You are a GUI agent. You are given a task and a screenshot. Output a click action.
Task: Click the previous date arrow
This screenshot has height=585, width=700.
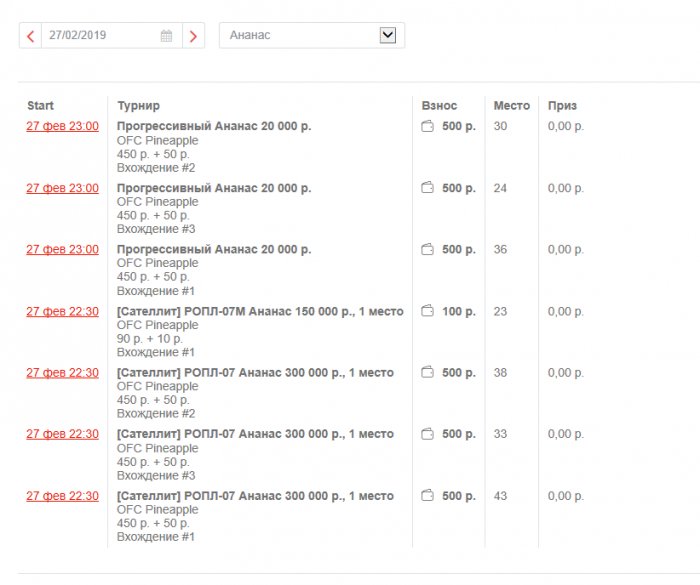(30, 36)
